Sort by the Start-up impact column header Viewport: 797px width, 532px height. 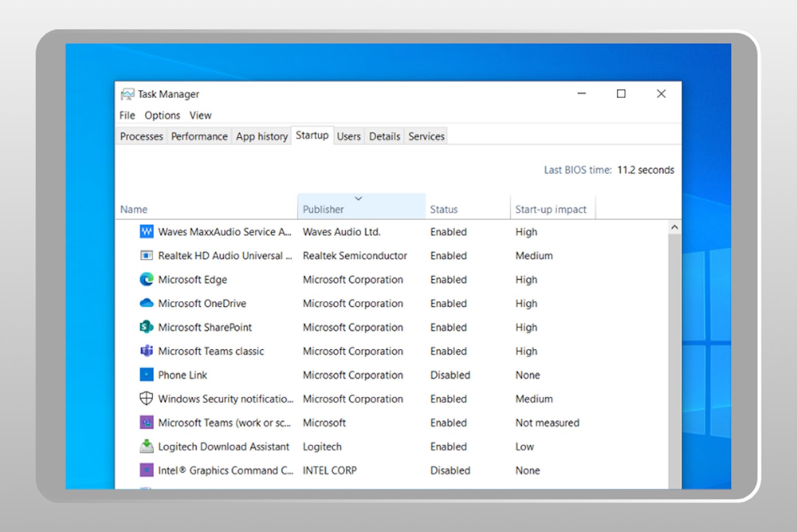552,206
